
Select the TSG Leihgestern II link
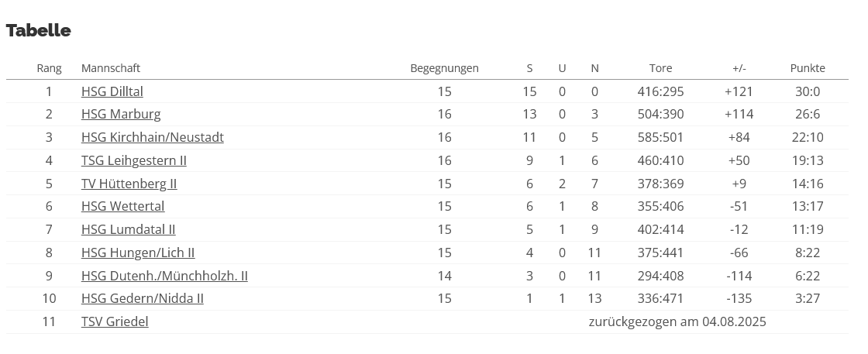tap(133, 160)
